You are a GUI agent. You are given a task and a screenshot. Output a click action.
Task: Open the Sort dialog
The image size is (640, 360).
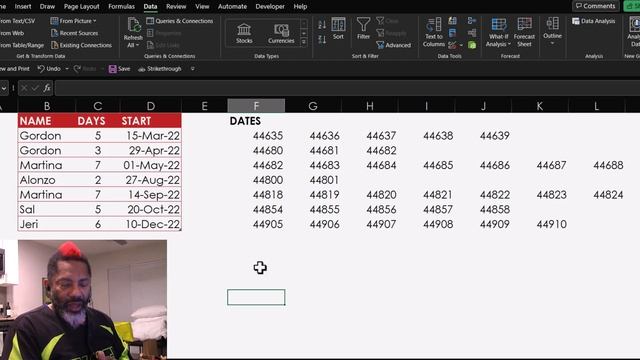click(x=338, y=29)
